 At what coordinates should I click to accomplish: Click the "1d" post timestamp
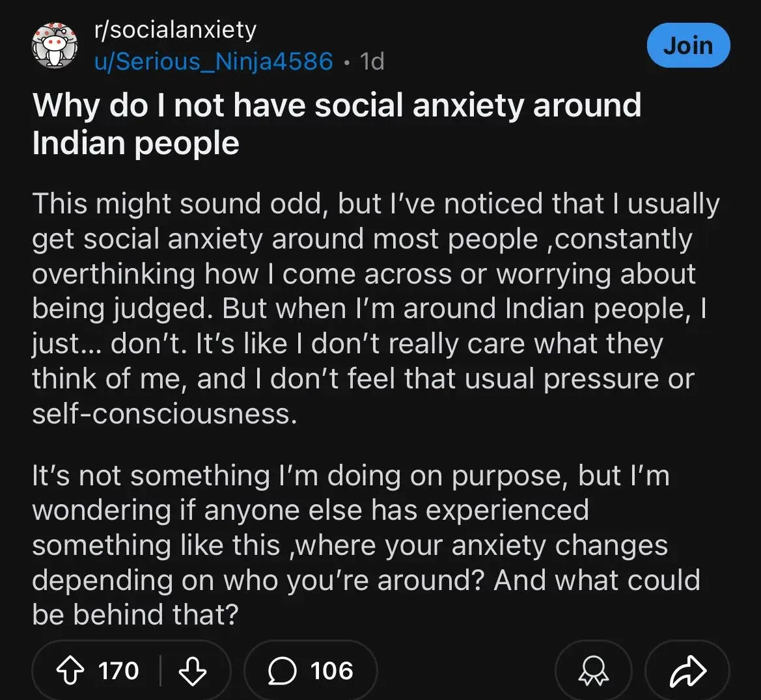(x=372, y=61)
